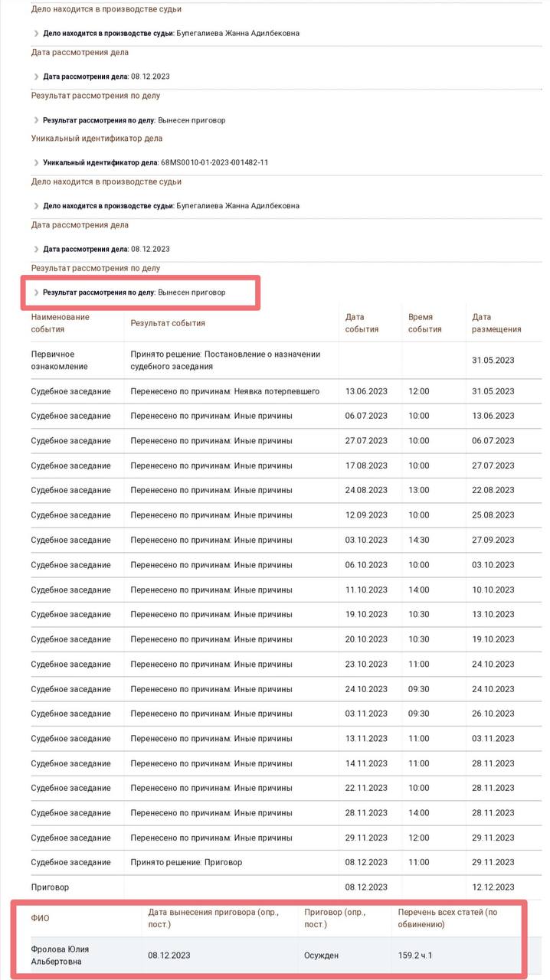Click the chevron inside the red-highlighted result row

point(36,292)
